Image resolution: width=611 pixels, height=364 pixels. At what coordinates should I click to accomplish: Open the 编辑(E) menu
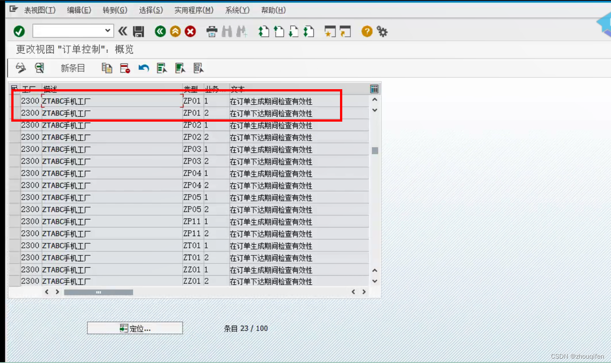click(79, 10)
